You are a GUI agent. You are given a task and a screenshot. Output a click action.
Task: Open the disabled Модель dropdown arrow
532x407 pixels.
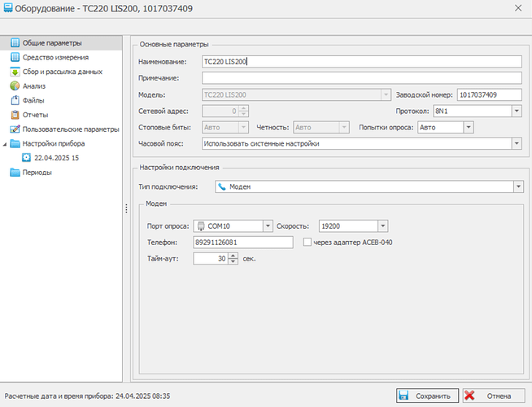point(386,94)
